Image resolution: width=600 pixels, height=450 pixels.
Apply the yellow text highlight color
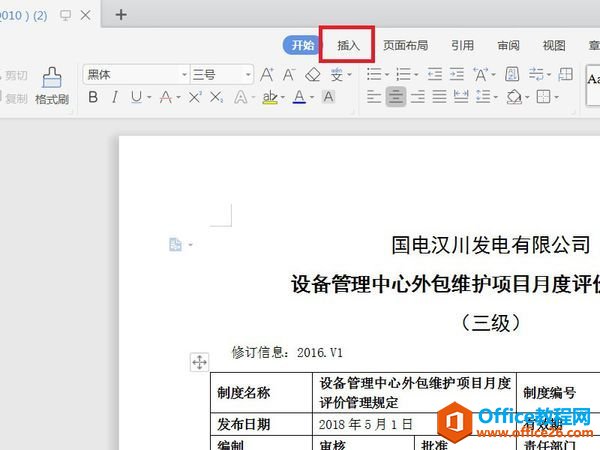point(269,97)
